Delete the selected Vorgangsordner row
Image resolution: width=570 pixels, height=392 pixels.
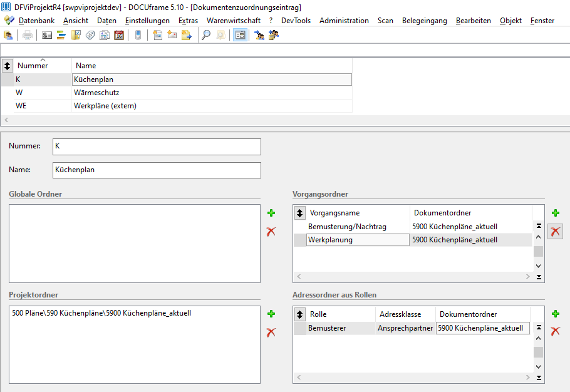coord(556,232)
